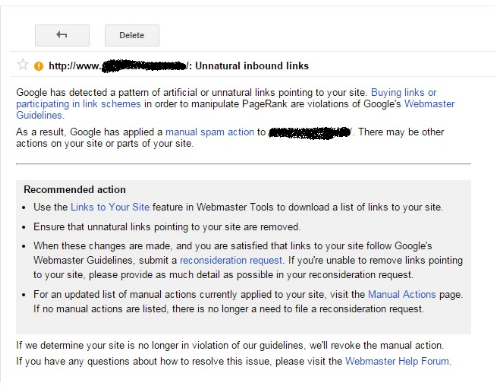Click 'Ensure that unnatural links pointing' bullet
495x392 pixels.
point(167,227)
